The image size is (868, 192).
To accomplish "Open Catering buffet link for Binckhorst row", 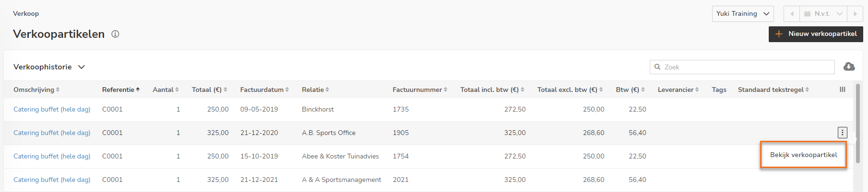I will click(52, 109).
